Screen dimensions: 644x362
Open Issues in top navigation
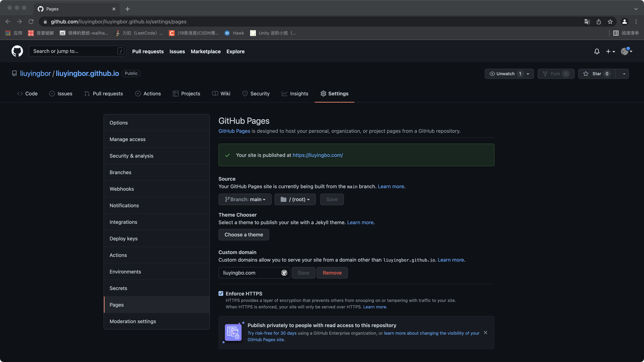tap(177, 51)
